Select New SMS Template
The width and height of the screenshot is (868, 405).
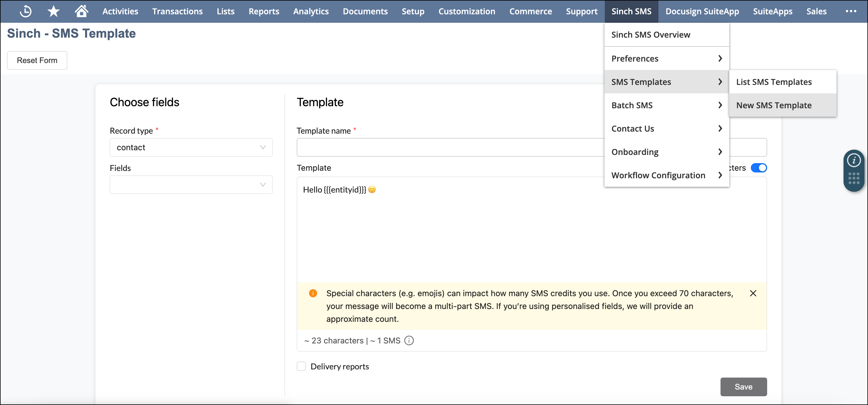pyautogui.click(x=773, y=105)
